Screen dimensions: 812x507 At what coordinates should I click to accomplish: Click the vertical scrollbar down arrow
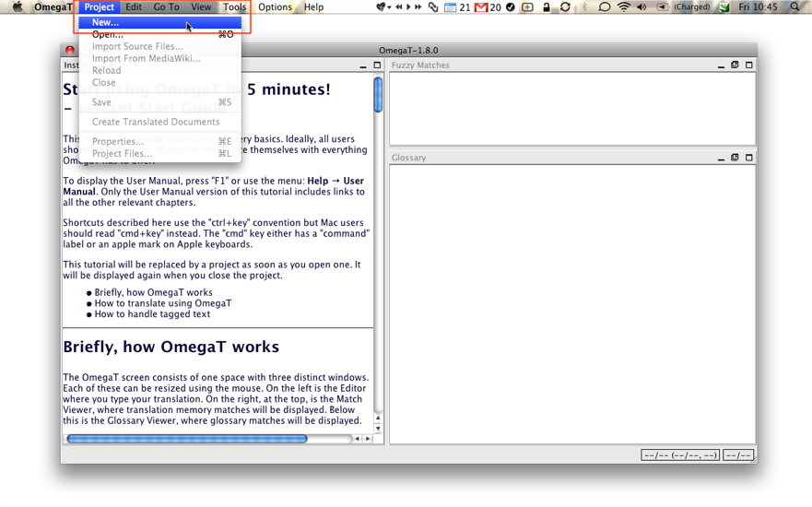click(x=378, y=429)
